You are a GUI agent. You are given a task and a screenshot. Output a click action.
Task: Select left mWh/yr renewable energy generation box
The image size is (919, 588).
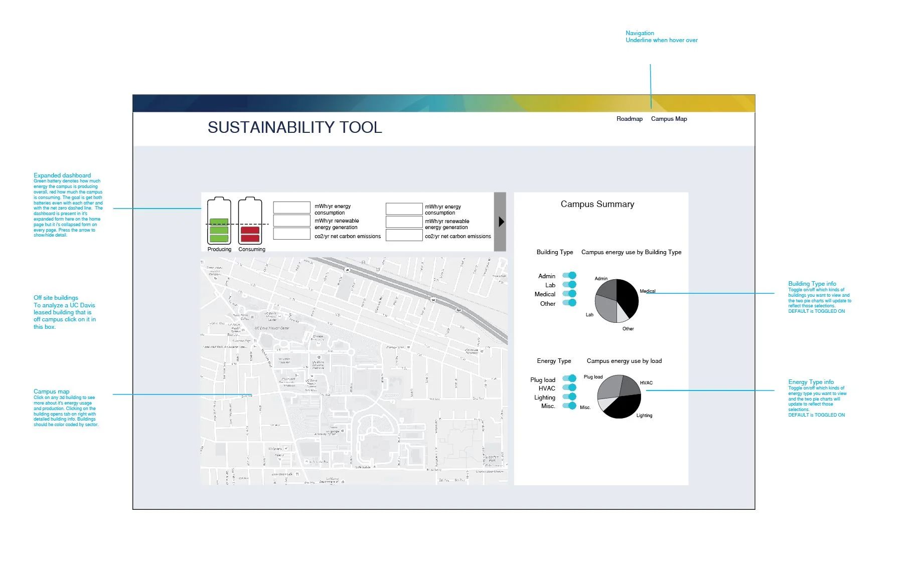click(292, 221)
